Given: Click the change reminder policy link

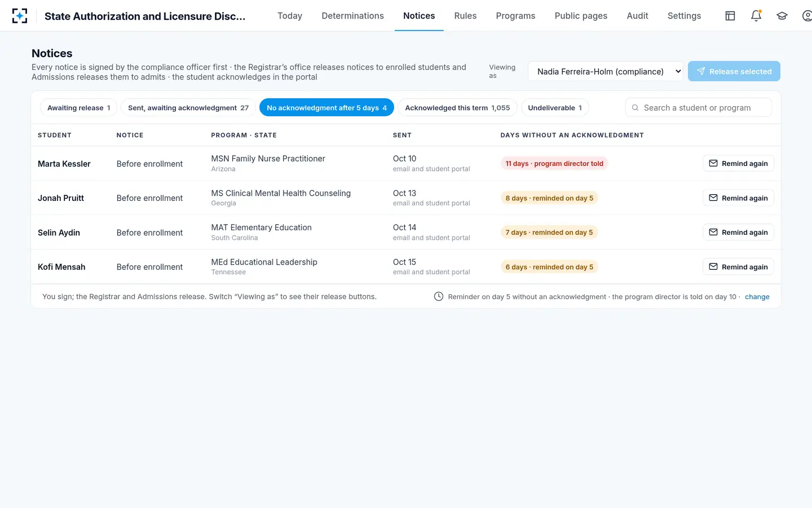Looking at the screenshot, I should click(x=757, y=297).
